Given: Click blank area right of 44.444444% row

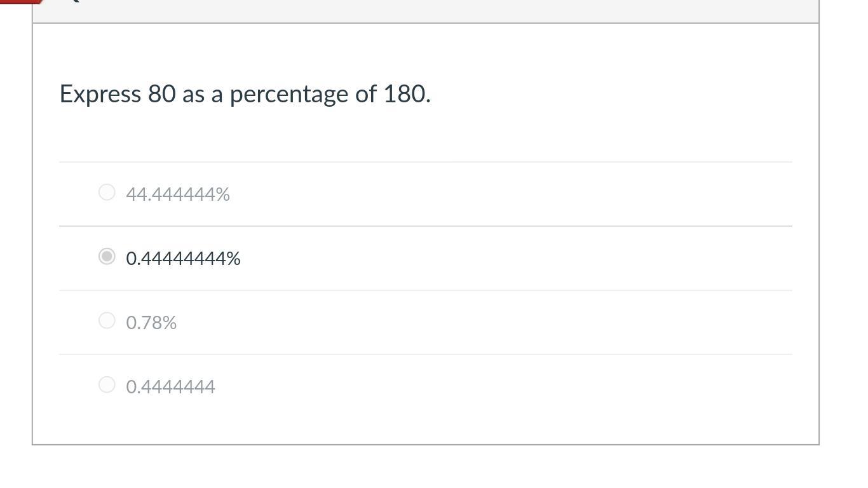Looking at the screenshot, I should (508, 194).
